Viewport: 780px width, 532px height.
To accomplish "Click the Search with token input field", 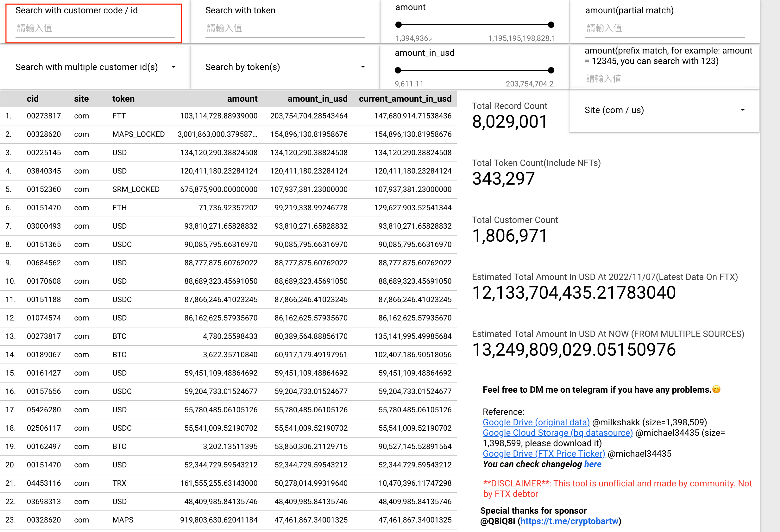I will point(285,28).
